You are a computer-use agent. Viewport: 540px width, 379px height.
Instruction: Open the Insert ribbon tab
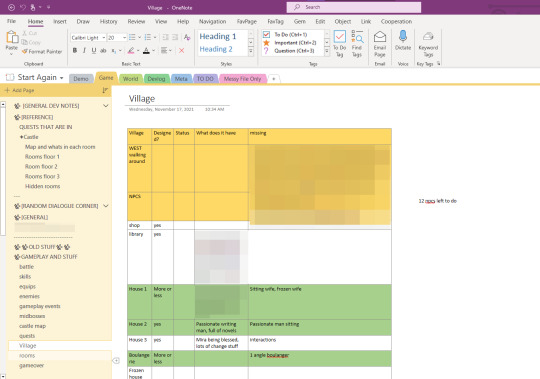point(60,21)
